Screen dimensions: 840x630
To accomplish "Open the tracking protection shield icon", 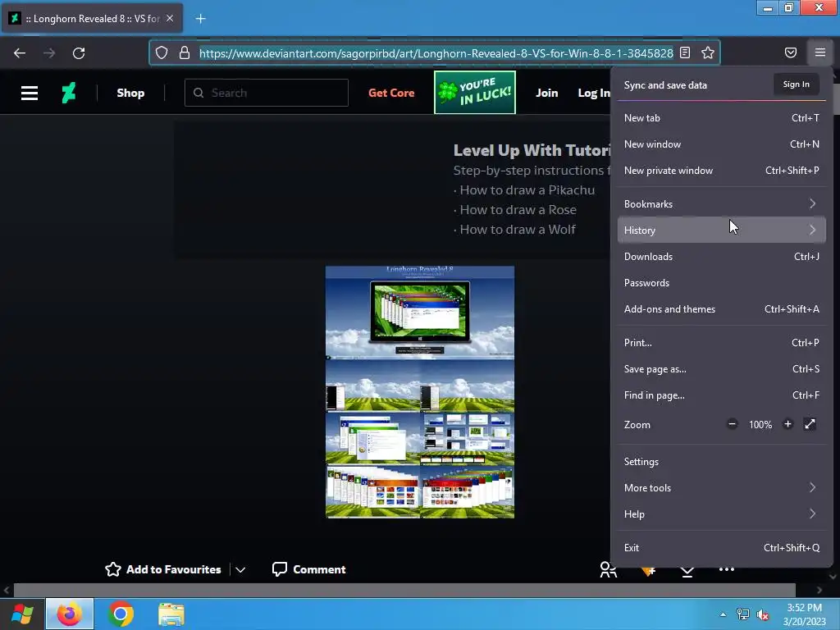I will pos(162,52).
